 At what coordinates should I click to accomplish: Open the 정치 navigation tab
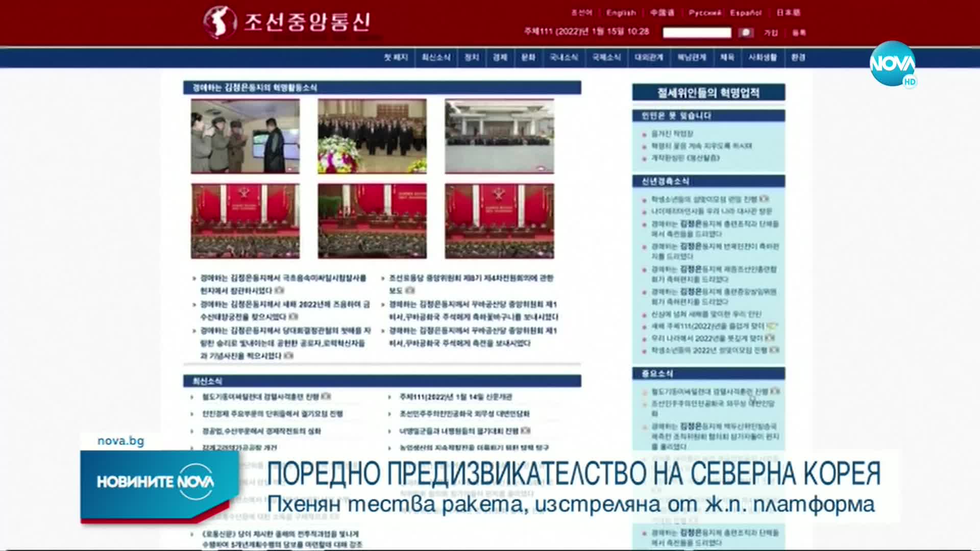[472, 58]
